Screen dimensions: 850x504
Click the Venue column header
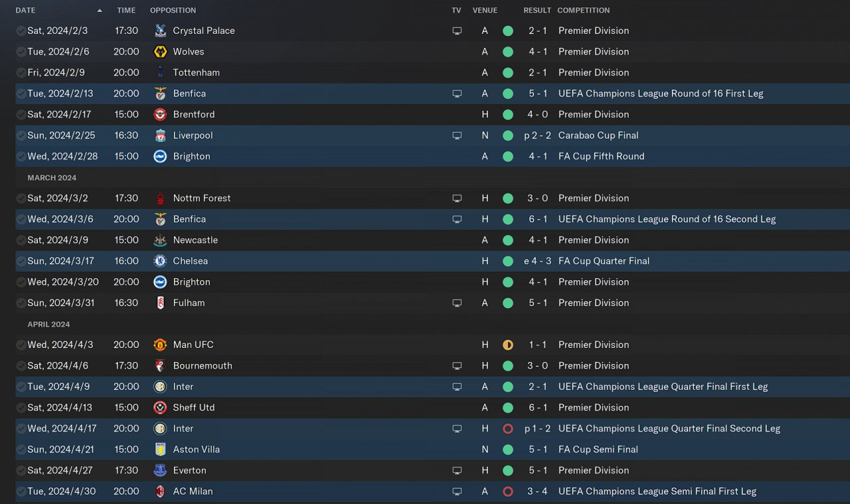(x=485, y=11)
